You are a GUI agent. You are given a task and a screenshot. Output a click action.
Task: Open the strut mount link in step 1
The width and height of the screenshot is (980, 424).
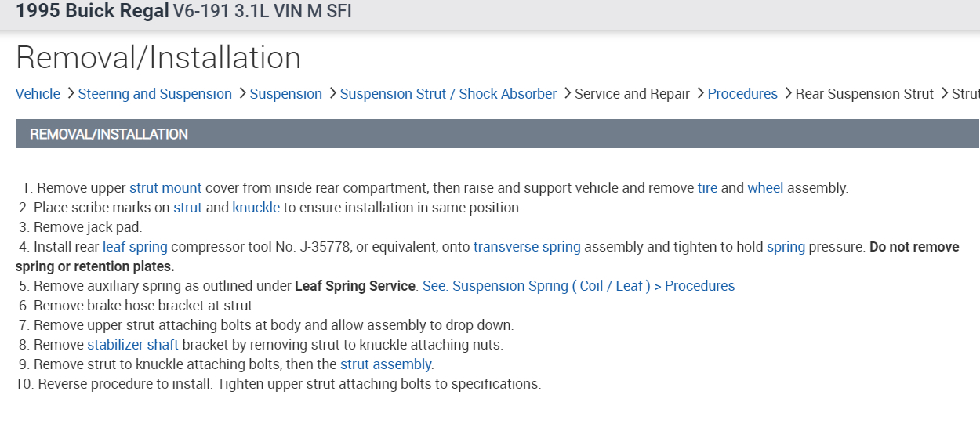[x=165, y=188]
